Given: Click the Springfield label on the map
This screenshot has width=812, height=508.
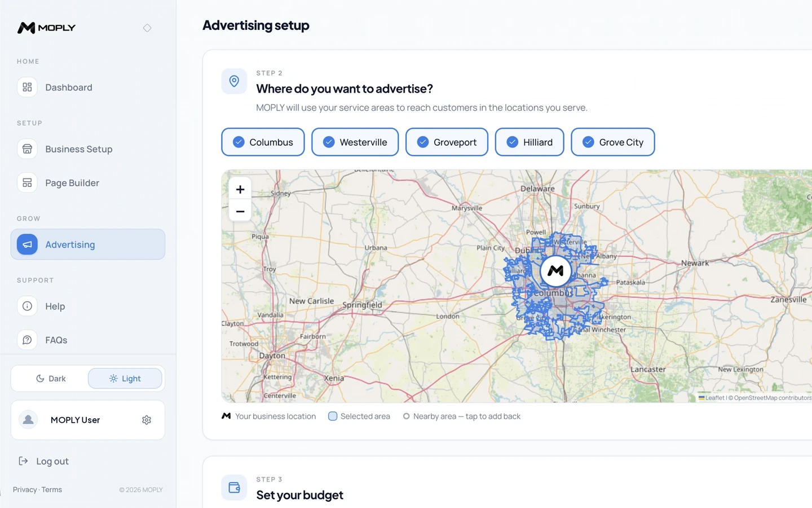Looking at the screenshot, I should [x=362, y=305].
